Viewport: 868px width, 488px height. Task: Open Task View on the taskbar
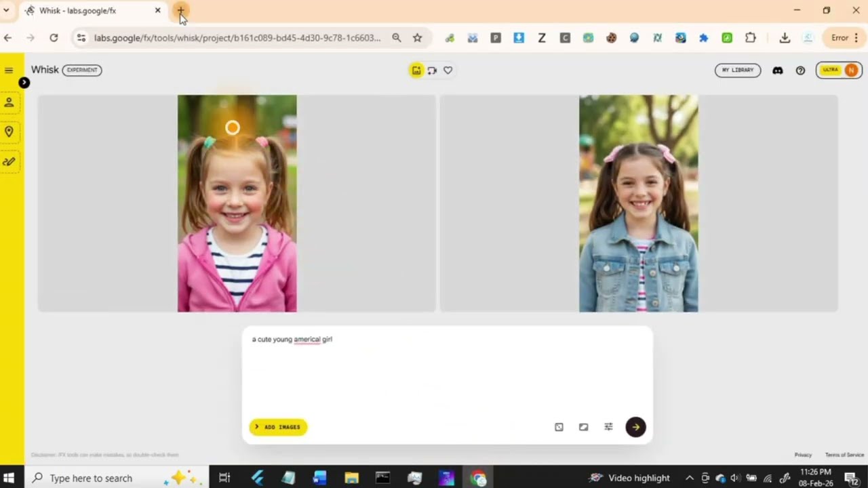pyautogui.click(x=224, y=478)
